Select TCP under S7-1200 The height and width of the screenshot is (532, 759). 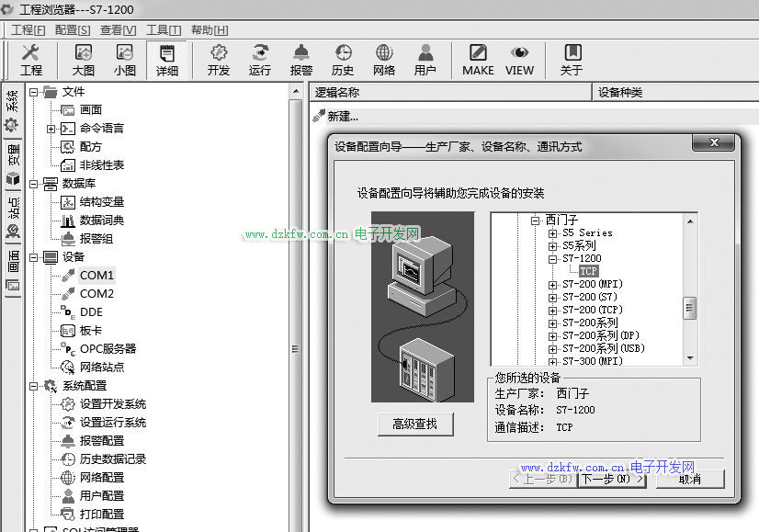(589, 272)
